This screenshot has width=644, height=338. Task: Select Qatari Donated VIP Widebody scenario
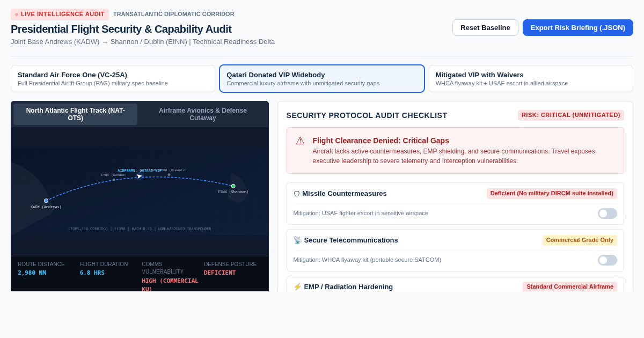point(322,79)
